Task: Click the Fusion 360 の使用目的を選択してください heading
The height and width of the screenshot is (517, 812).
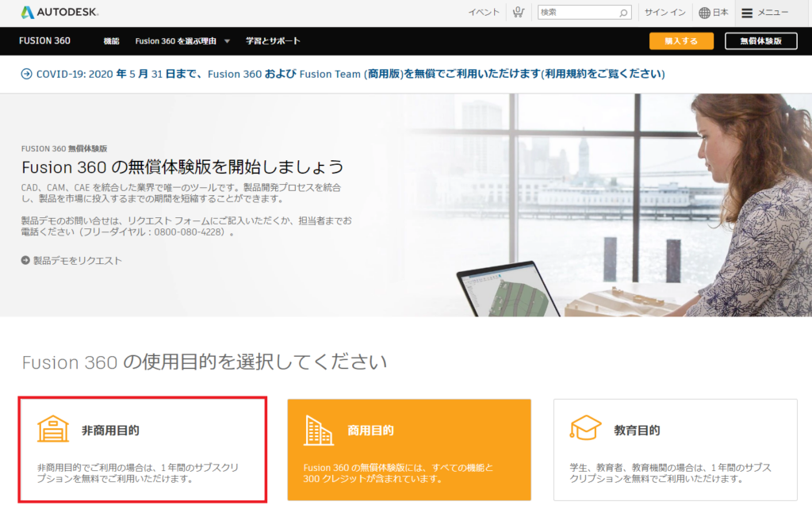Action: (205, 362)
